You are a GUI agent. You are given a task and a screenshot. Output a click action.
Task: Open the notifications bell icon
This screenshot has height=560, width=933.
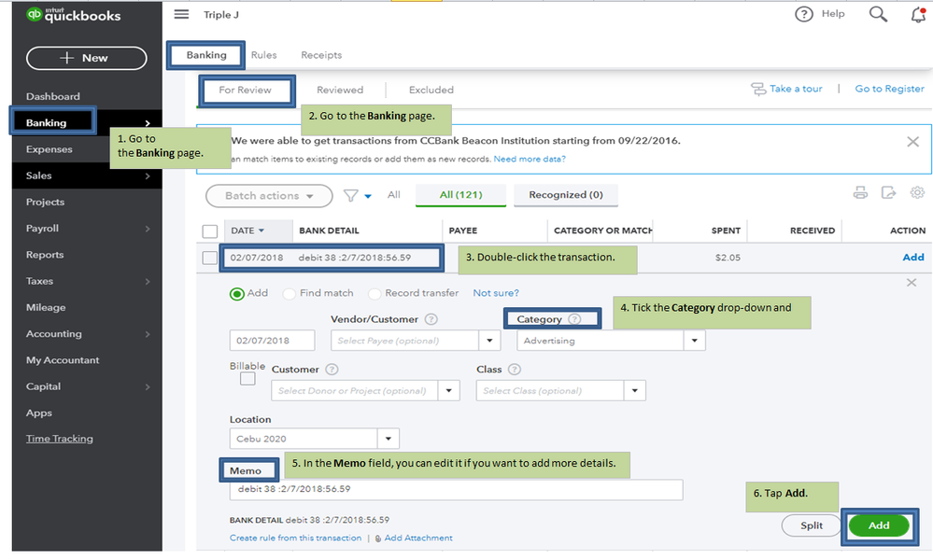pos(918,14)
